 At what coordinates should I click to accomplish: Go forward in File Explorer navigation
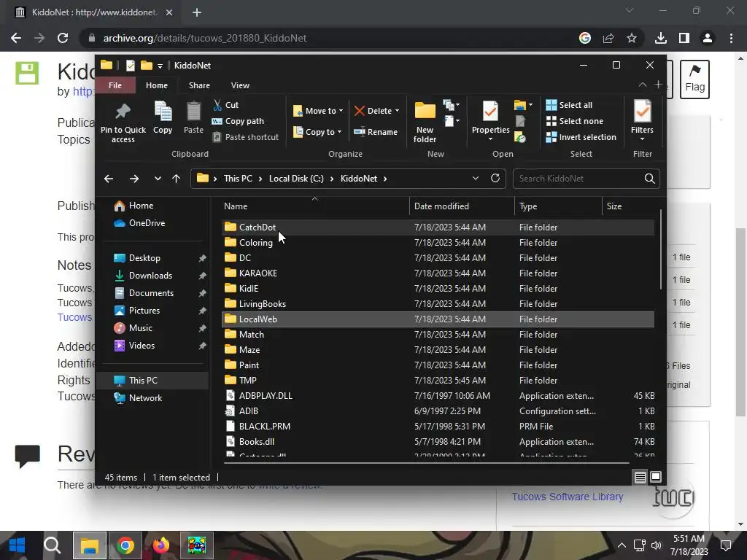(134, 179)
